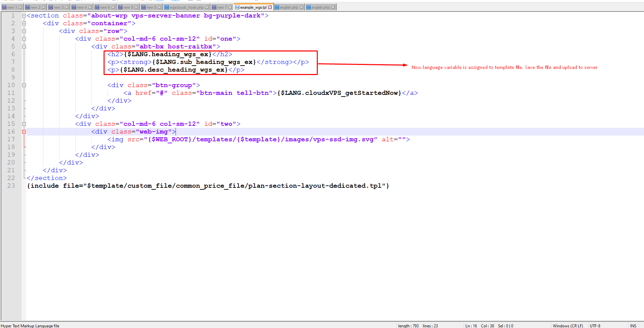Screen dimensions: 644x328
Task: Switch to the new 6 tab
Action: coord(105,7)
